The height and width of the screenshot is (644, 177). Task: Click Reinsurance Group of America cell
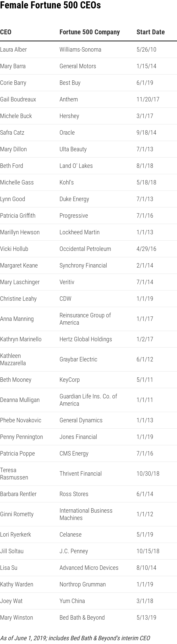(x=85, y=319)
